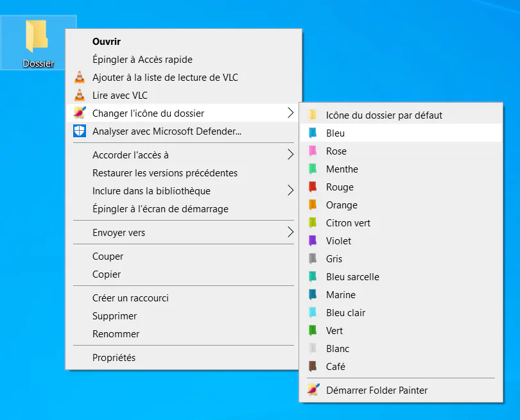Click the Folder Painter icon beside 'Changer l'icône du dossier'

(x=80, y=113)
